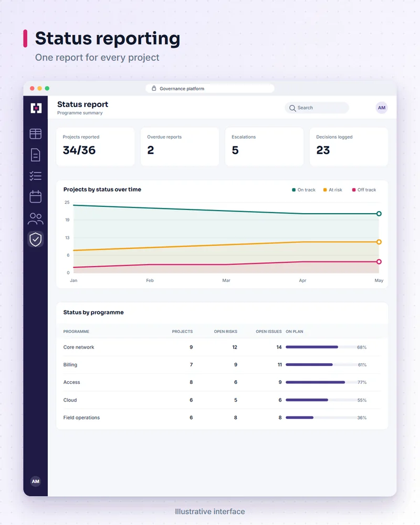420x525 pixels.
Task: Click the Mar label on chart axis
Action: (226, 280)
